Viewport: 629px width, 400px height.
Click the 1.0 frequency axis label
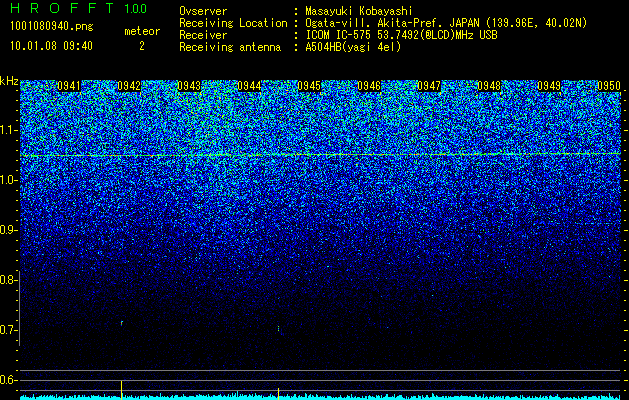pyautogui.click(x=8, y=180)
